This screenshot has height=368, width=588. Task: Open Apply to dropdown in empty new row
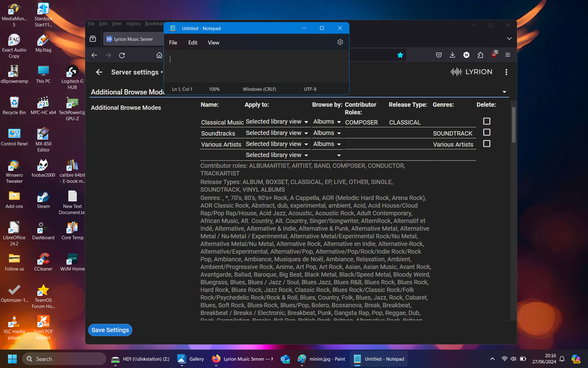coord(277,155)
